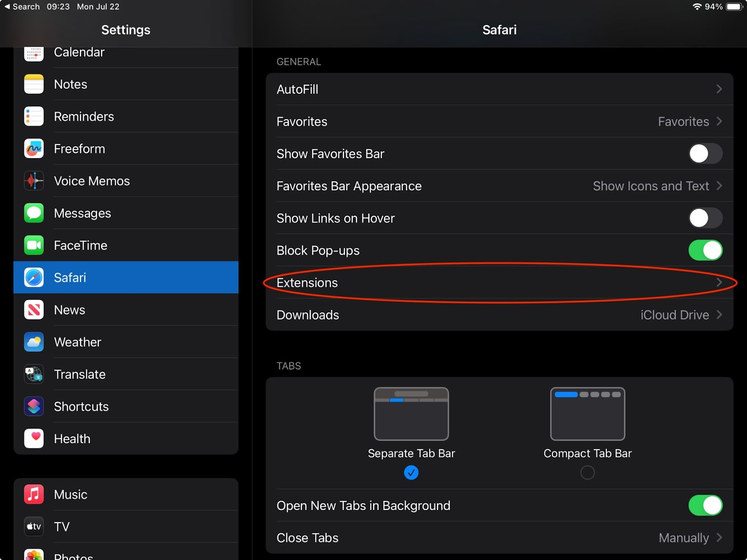Select Freeform label in sidebar
The height and width of the screenshot is (560, 747).
79,149
